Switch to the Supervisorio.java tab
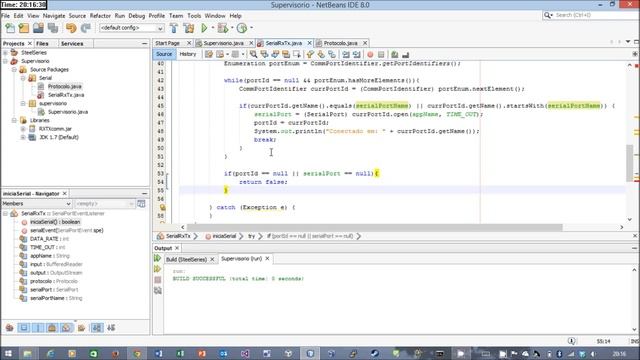Screen dimensions: 640x360 point(223,43)
